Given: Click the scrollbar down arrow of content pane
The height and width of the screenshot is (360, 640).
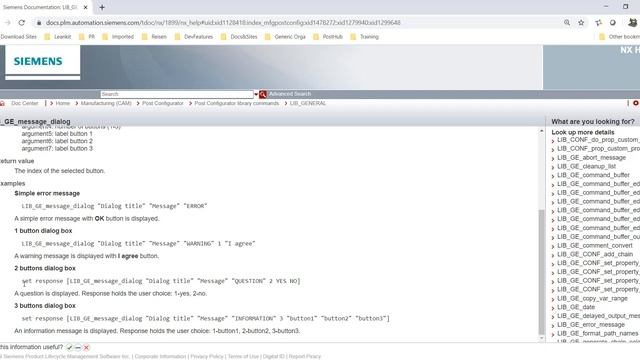Looking at the screenshot, I should click(x=542, y=338).
